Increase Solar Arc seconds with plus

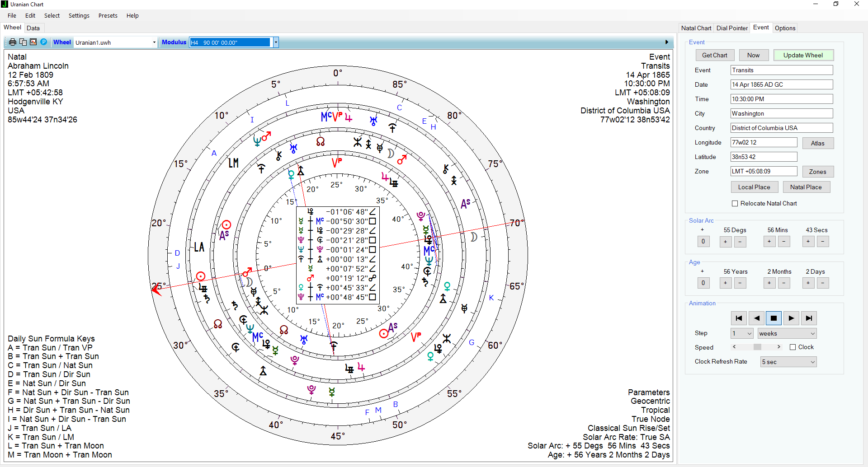[x=808, y=242]
